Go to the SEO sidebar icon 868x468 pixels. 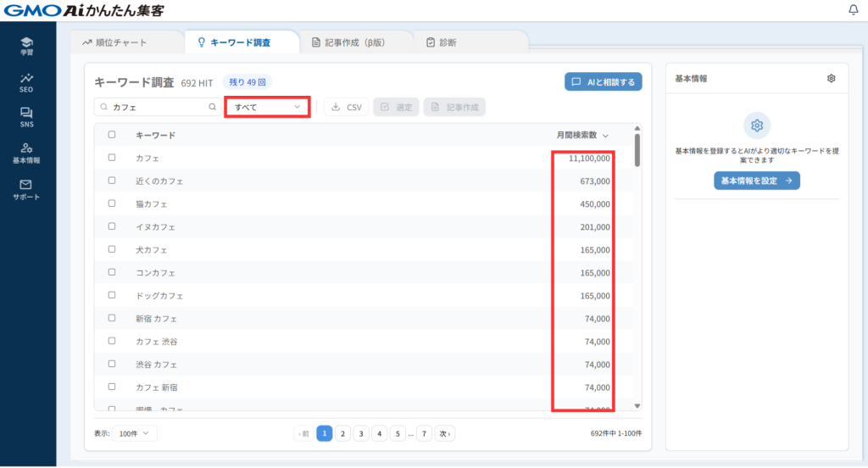[x=27, y=81]
